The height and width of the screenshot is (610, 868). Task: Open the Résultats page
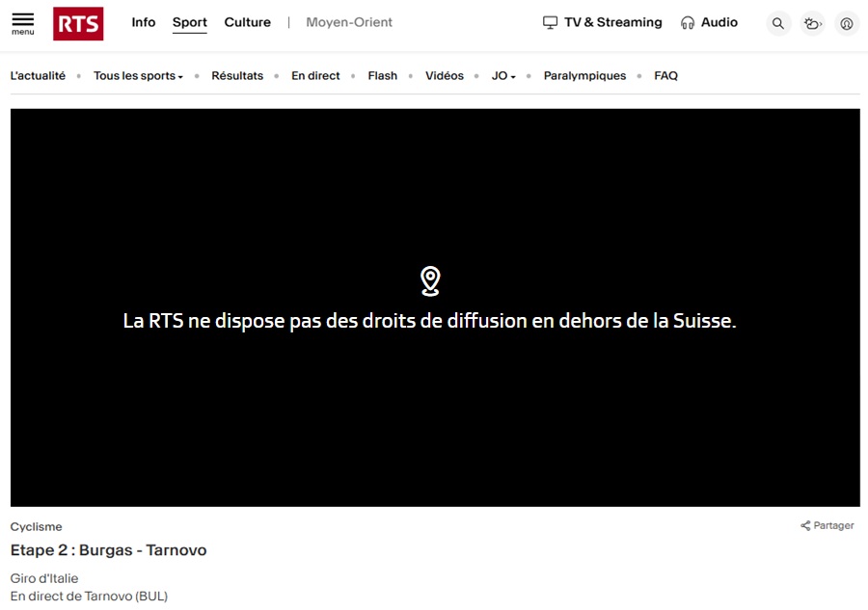pyautogui.click(x=237, y=76)
